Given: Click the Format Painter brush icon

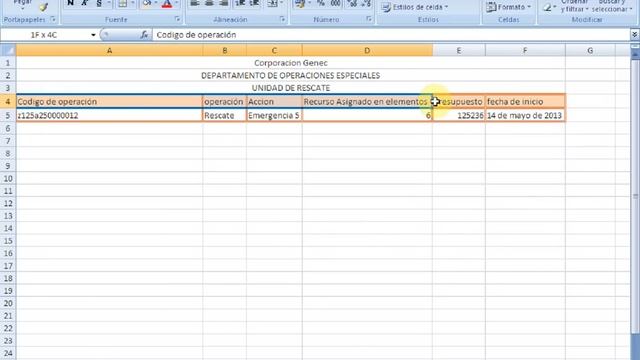Looking at the screenshot, I should click(x=44, y=7).
